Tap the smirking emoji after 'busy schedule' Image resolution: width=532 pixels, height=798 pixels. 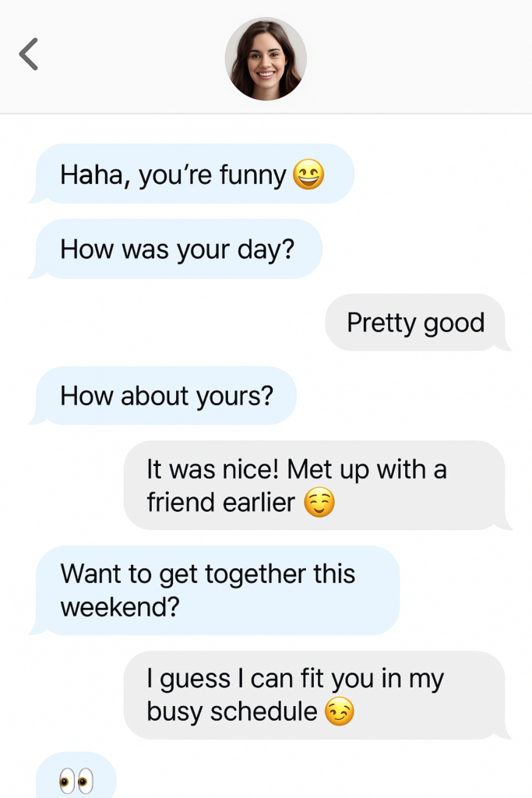340,711
